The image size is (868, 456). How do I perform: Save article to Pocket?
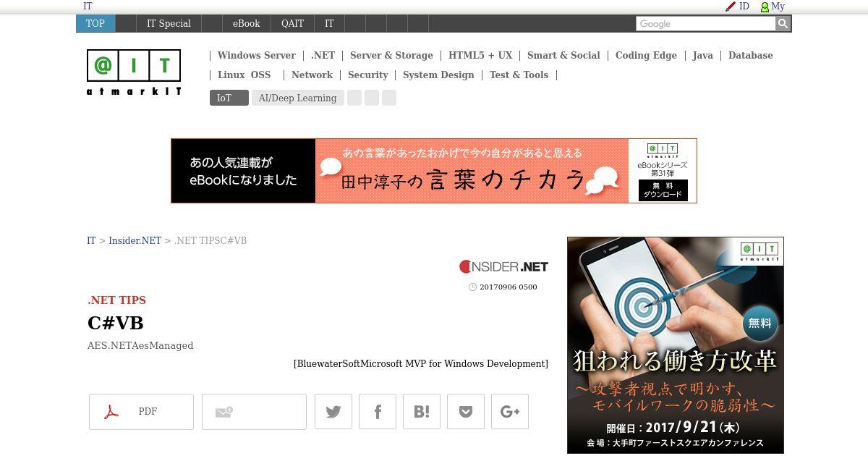(x=466, y=412)
